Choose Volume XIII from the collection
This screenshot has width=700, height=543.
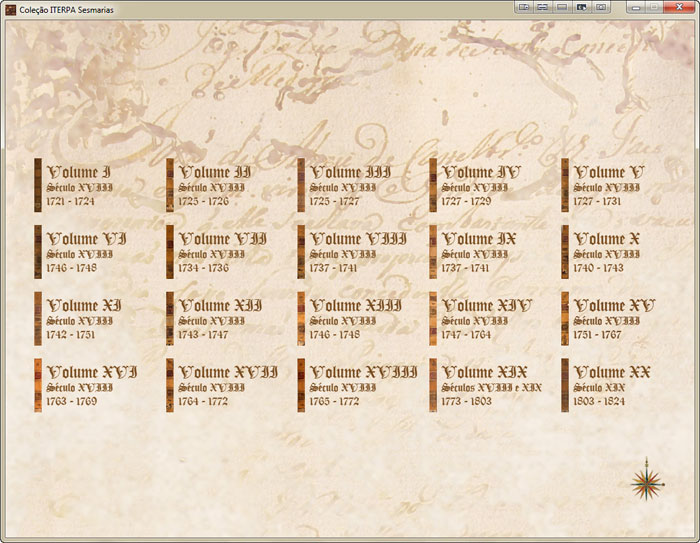pos(355,306)
